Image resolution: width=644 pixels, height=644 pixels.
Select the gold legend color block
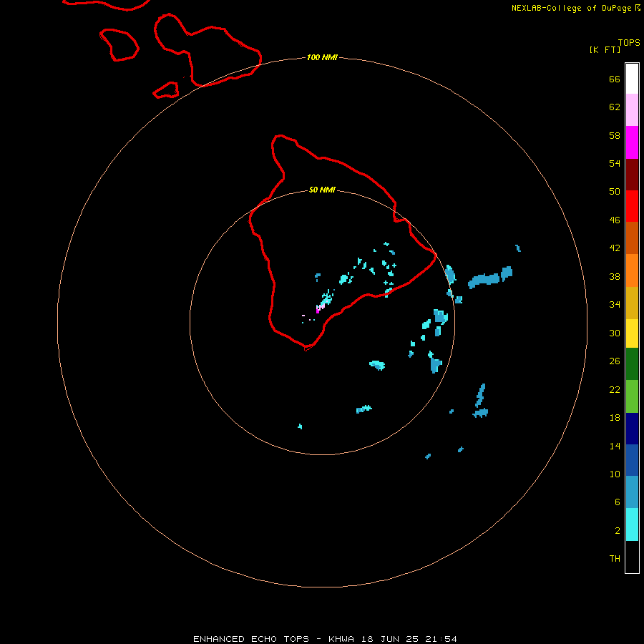pyautogui.click(x=632, y=303)
